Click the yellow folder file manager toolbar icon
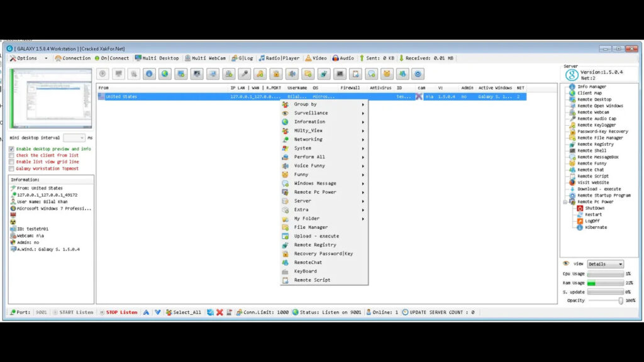 (x=308, y=74)
